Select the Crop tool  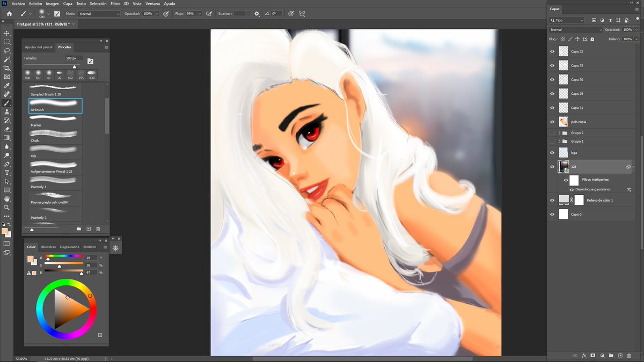pyautogui.click(x=7, y=68)
